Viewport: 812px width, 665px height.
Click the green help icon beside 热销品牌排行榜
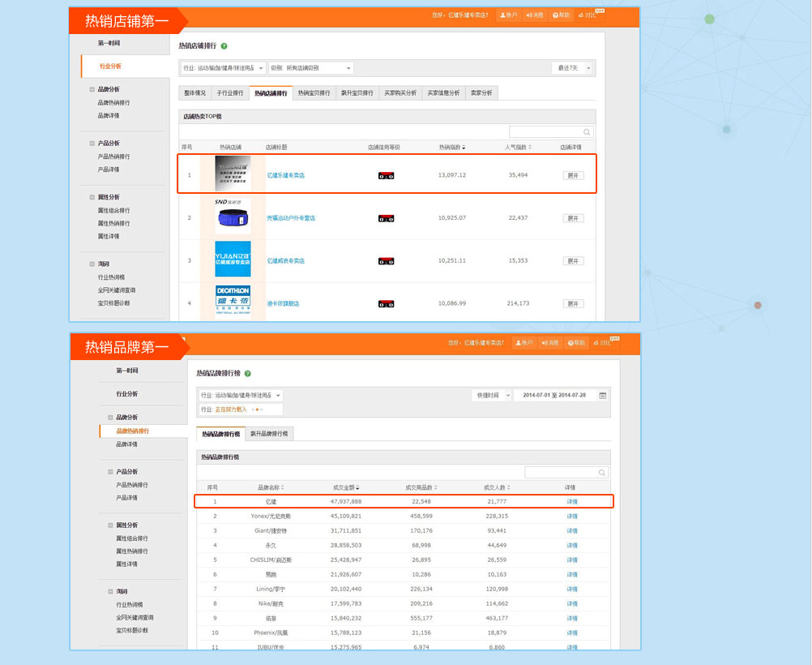pyautogui.click(x=247, y=373)
